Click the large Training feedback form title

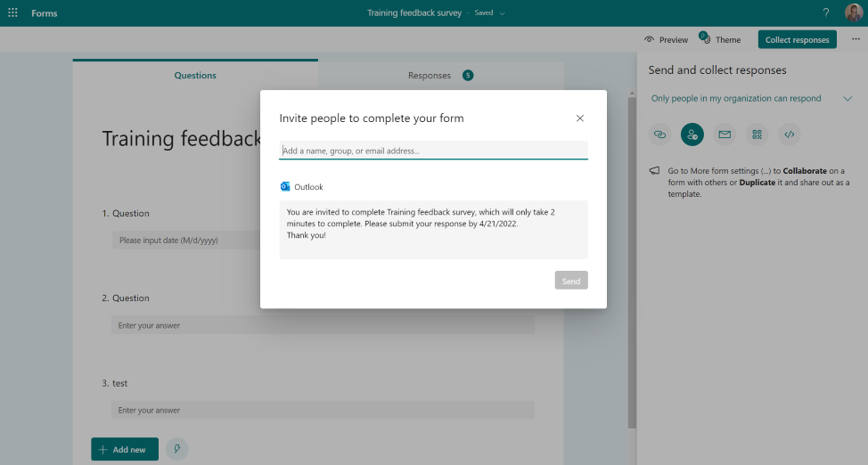tap(181, 138)
